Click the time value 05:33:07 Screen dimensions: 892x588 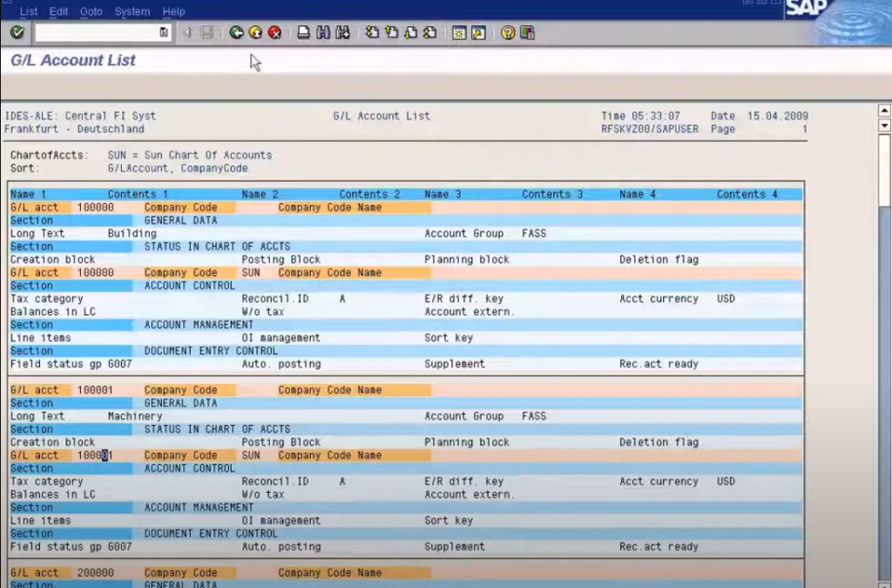(656, 116)
